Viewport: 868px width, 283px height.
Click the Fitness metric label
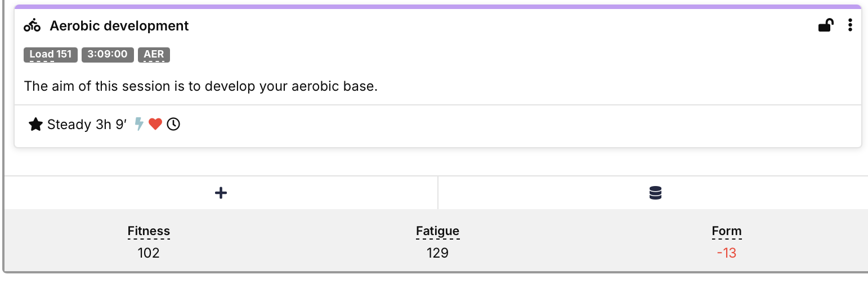(x=149, y=231)
